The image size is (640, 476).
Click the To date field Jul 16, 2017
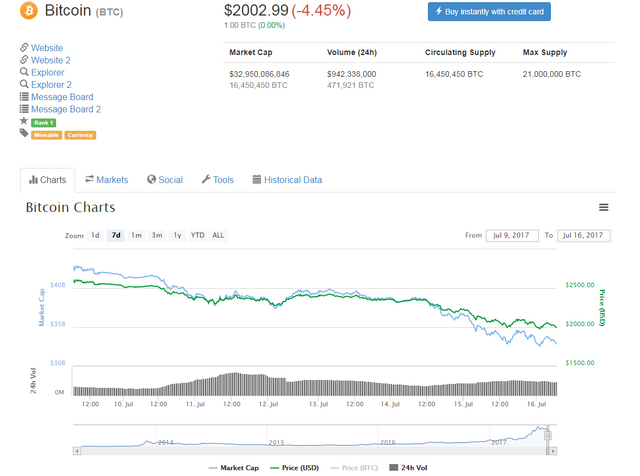[584, 236]
